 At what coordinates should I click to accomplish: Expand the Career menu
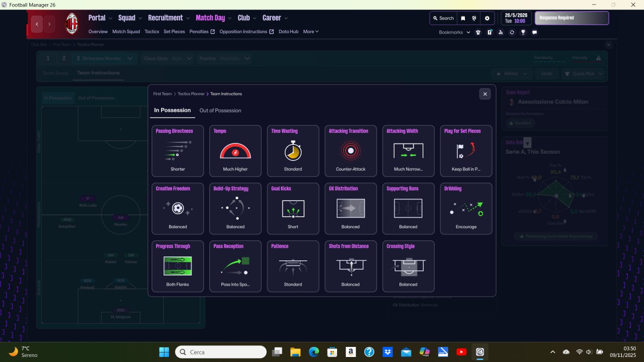pyautogui.click(x=275, y=18)
